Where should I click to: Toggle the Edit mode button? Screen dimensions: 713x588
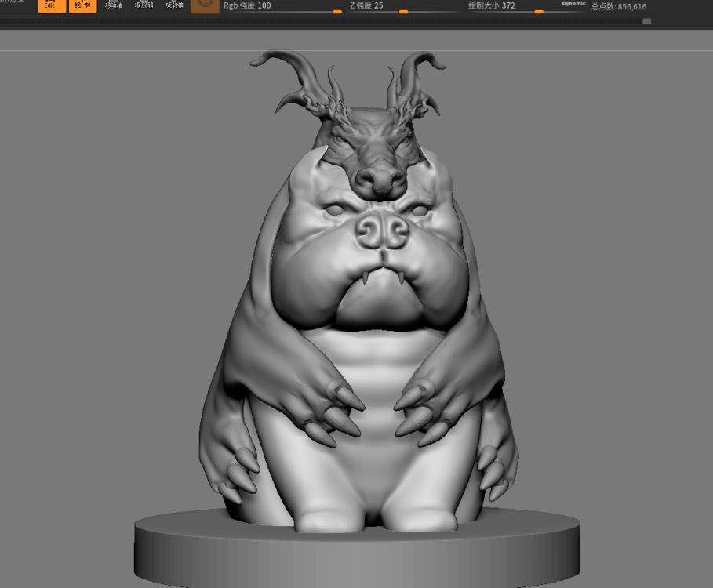[x=52, y=6]
